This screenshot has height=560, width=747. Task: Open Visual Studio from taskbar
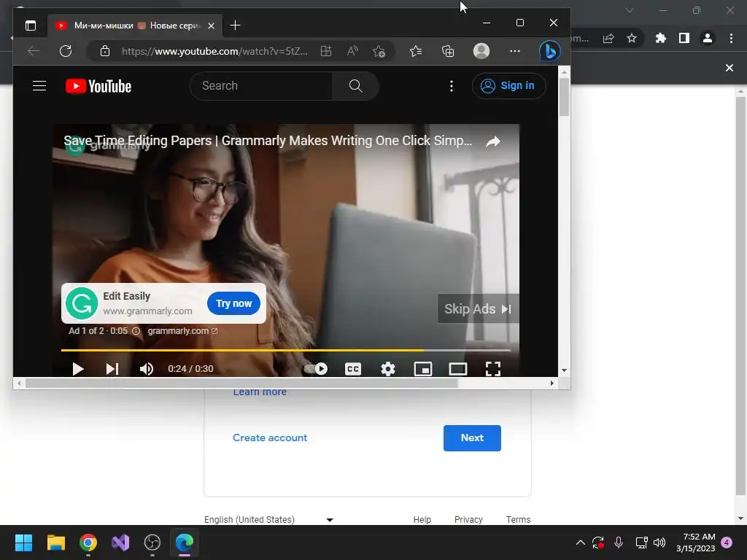point(120,542)
